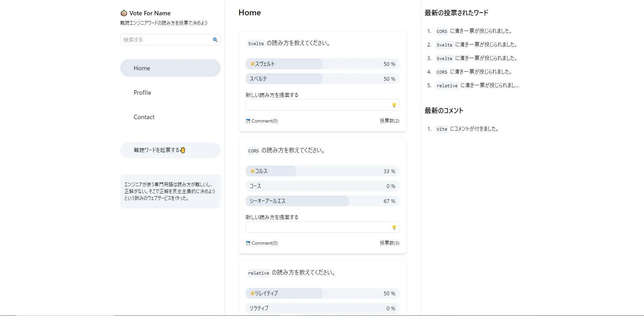The height and width of the screenshot is (316, 644).
Task: Click the Vote For Name logo icon
Action: [x=124, y=13]
